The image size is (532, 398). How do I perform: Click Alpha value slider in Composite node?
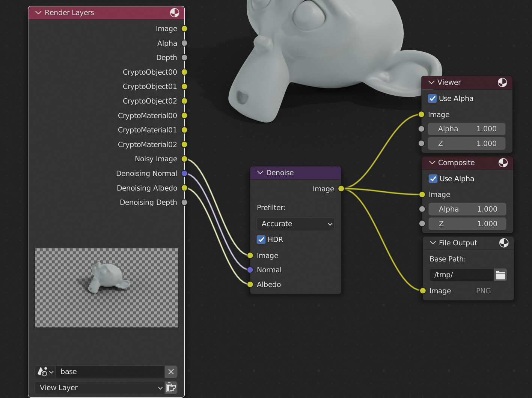(x=467, y=209)
